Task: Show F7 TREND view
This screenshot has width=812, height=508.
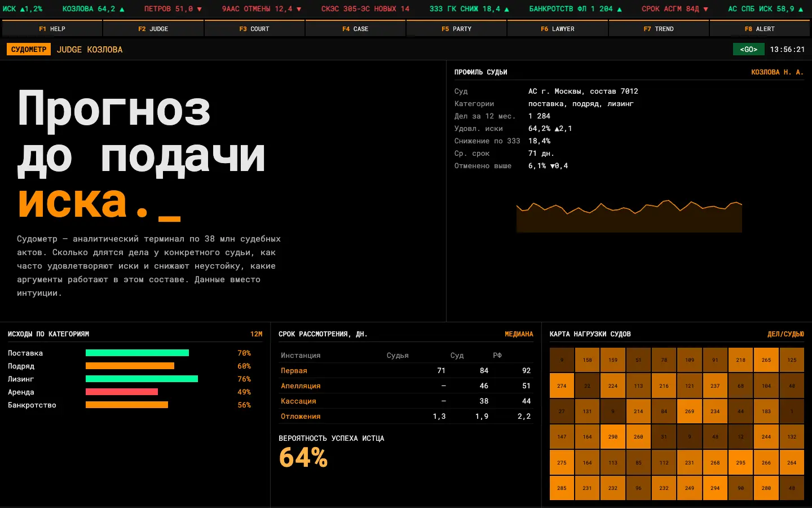Action: pos(659,28)
